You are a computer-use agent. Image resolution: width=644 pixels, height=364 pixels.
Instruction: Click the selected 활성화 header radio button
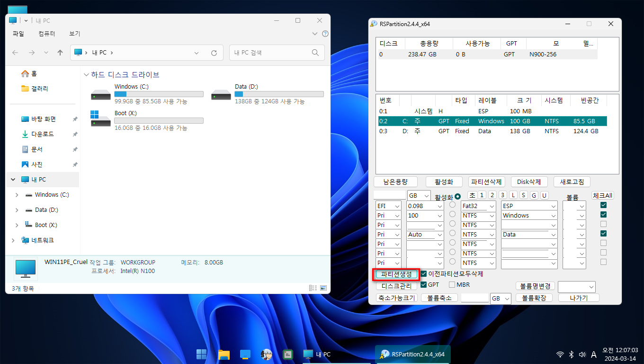pos(457,196)
